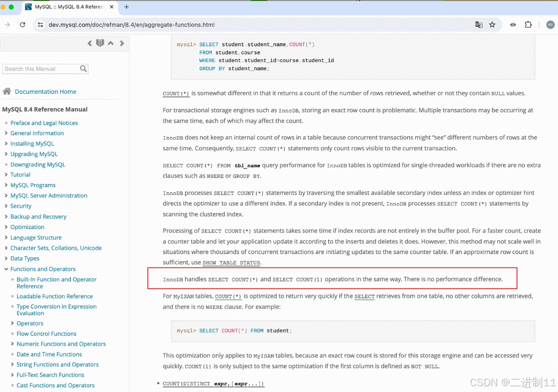
Task: Open Built-In Function and Operator Reference
Action: pyautogui.click(x=57, y=282)
